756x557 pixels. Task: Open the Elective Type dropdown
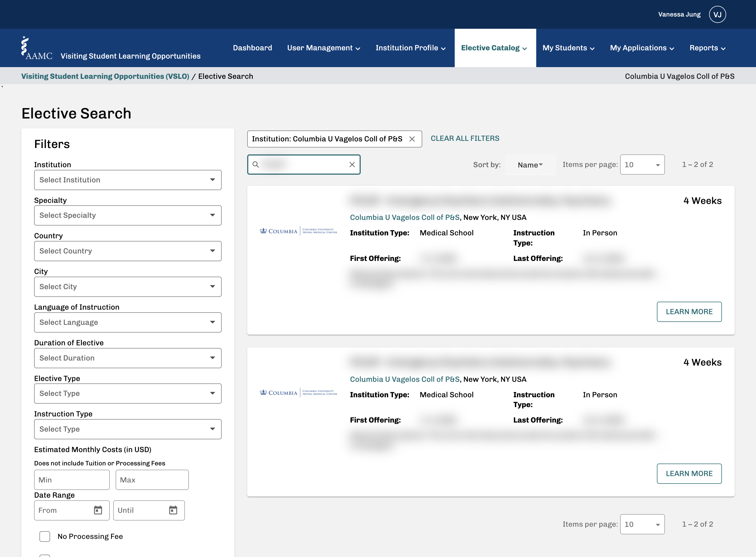128,394
